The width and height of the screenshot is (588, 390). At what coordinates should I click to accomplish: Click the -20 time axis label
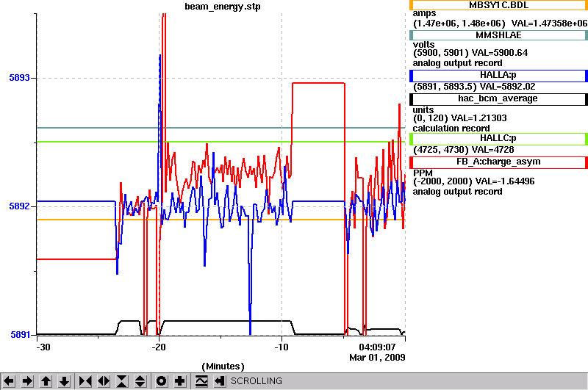tap(159, 347)
